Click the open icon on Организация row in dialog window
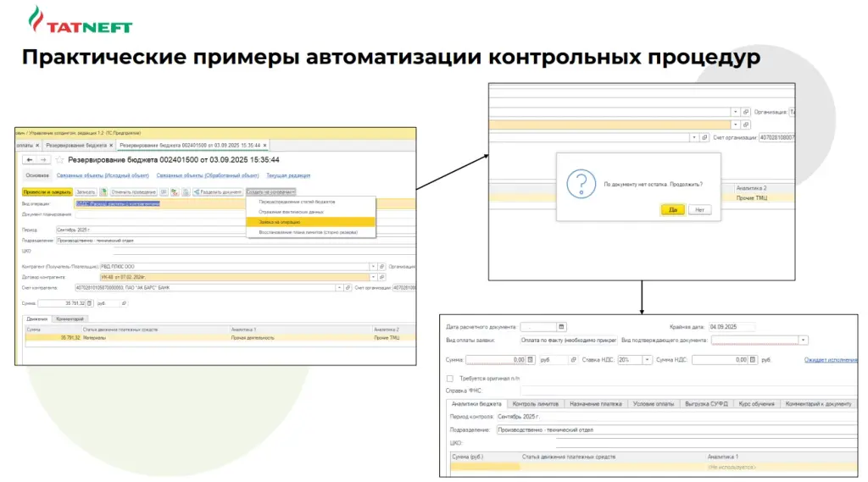This screenshot has height=482, width=868. [x=746, y=112]
